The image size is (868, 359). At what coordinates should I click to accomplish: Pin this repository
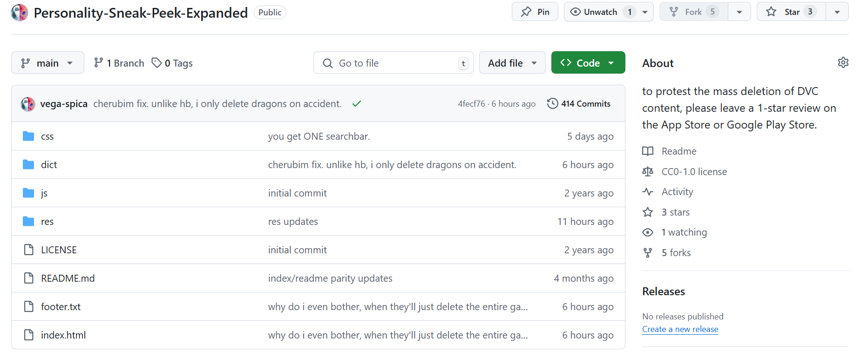tap(535, 12)
